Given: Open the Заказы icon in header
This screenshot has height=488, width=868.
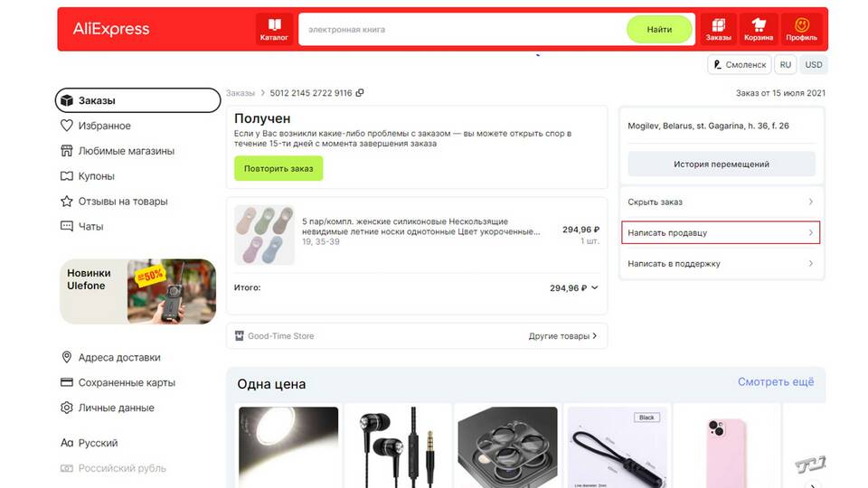Looking at the screenshot, I should click(718, 29).
